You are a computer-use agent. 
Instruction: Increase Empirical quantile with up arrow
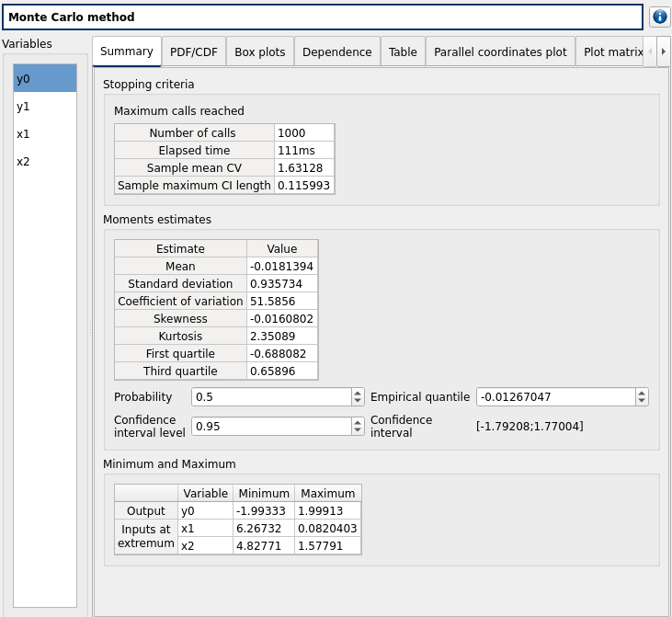point(642,393)
